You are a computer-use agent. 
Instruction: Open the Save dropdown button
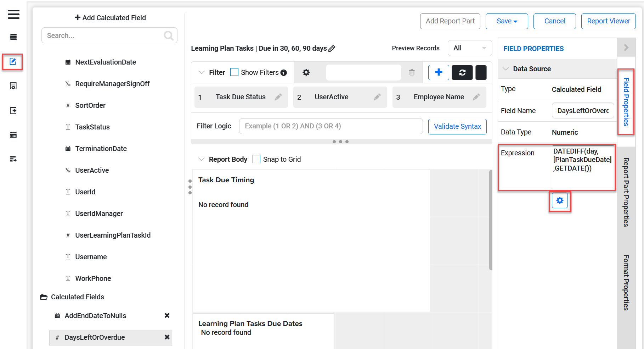(507, 21)
